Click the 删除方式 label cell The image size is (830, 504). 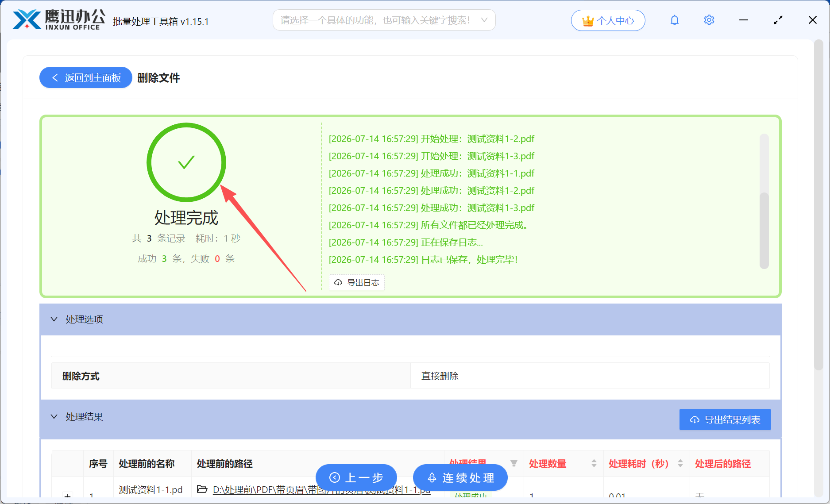tap(231, 376)
